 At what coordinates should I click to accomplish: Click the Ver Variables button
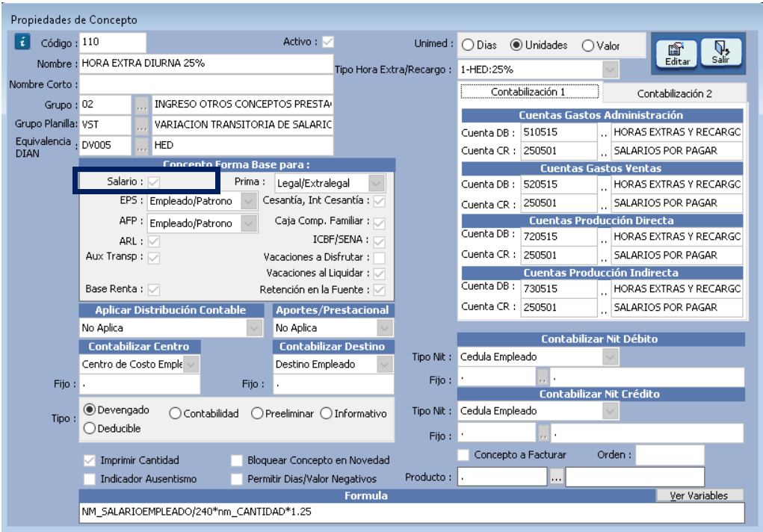(x=699, y=495)
